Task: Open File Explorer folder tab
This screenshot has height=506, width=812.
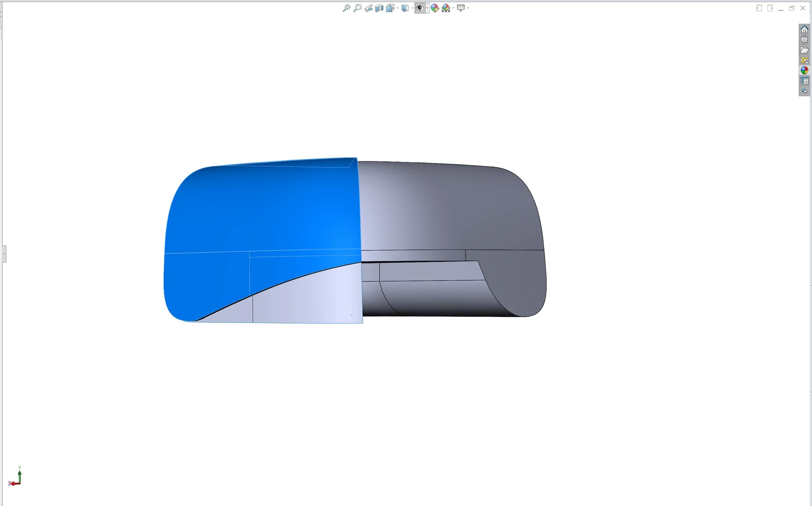Action: [x=804, y=50]
